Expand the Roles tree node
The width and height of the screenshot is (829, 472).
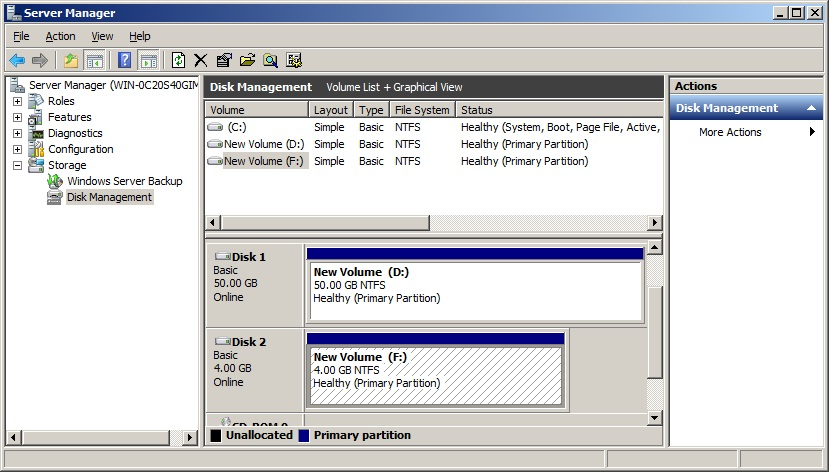click(x=17, y=101)
